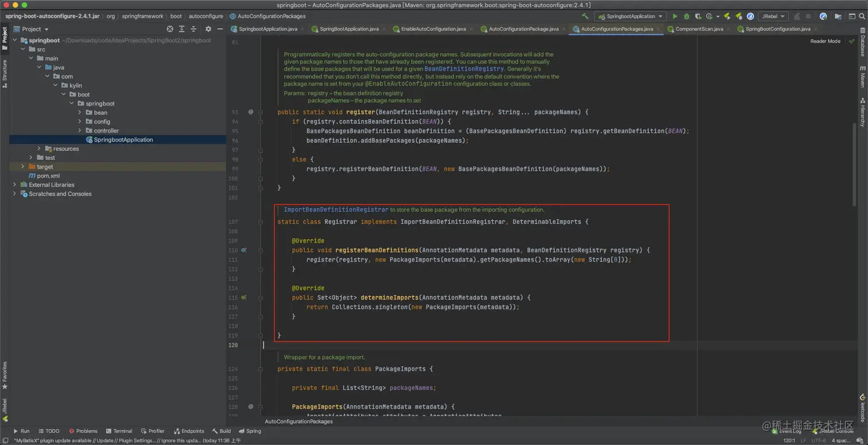Screen dimensions: 868x445
Task: Click the Run with Profiler icon
Action: coord(710,17)
